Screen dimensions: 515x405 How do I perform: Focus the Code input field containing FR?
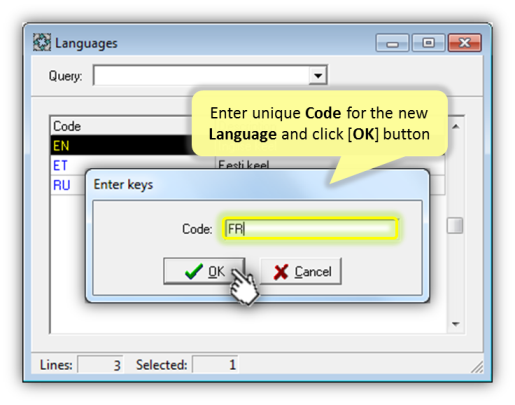point(310,229)
